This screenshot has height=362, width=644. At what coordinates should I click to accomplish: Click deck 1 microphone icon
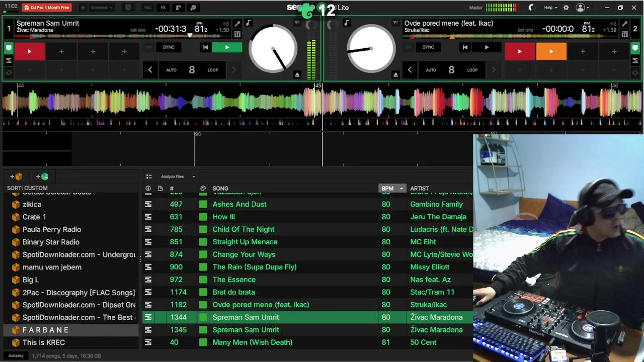tap(237, 24)
